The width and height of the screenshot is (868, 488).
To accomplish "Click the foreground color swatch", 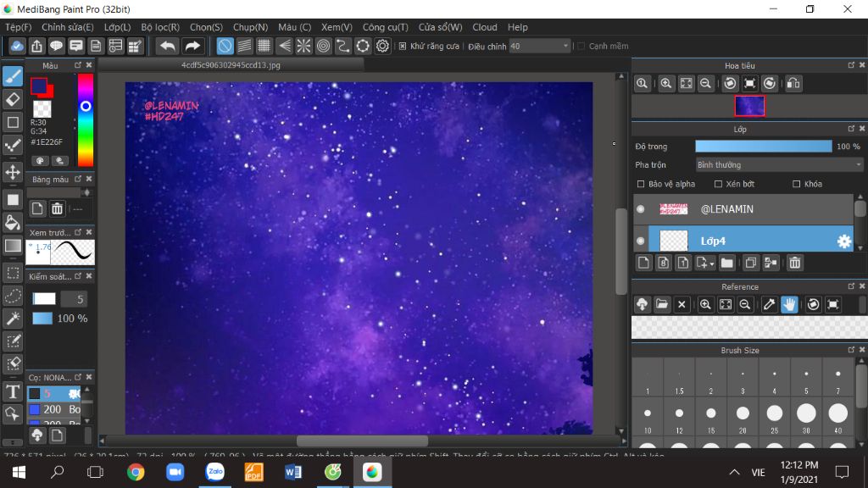I will [39, 86].
